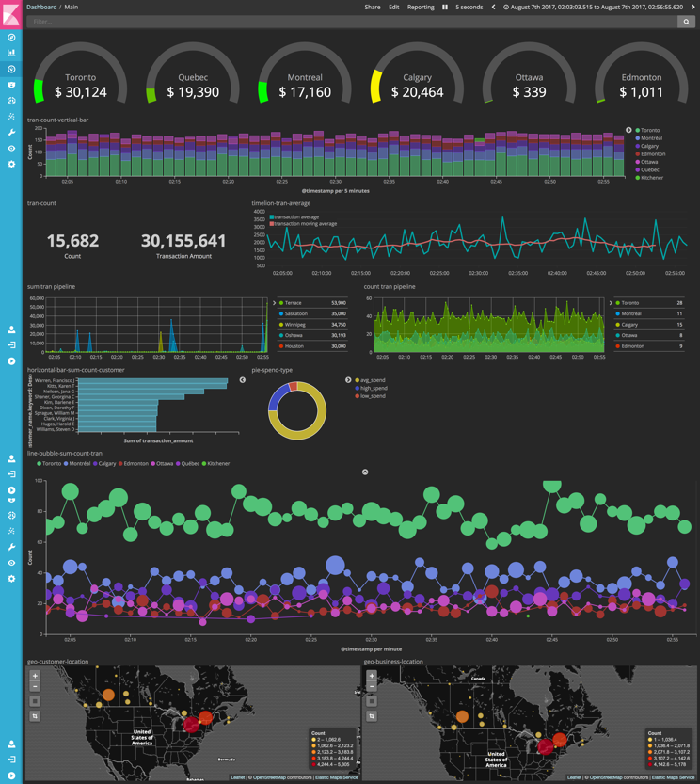Screen dimensions: 700x784
Task: Toggle Edmonton series in count tran pipeline legend
Action: [x=649, y=346]
